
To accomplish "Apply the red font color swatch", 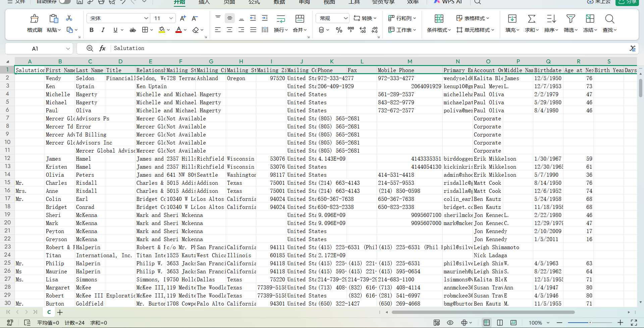I will [178, 30].
